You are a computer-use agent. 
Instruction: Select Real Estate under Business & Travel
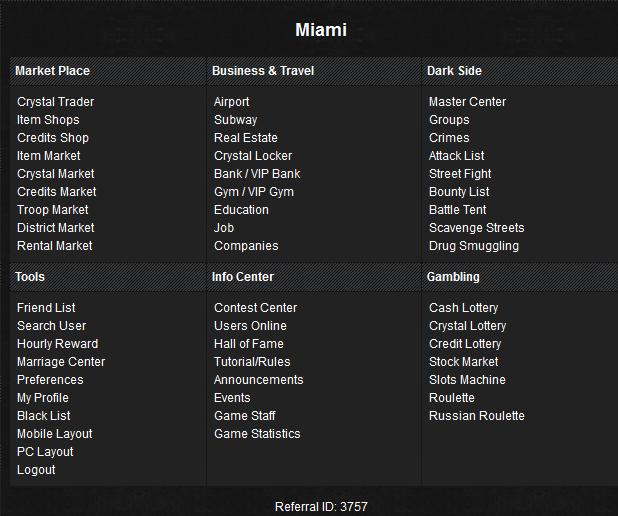click(246, 138)
